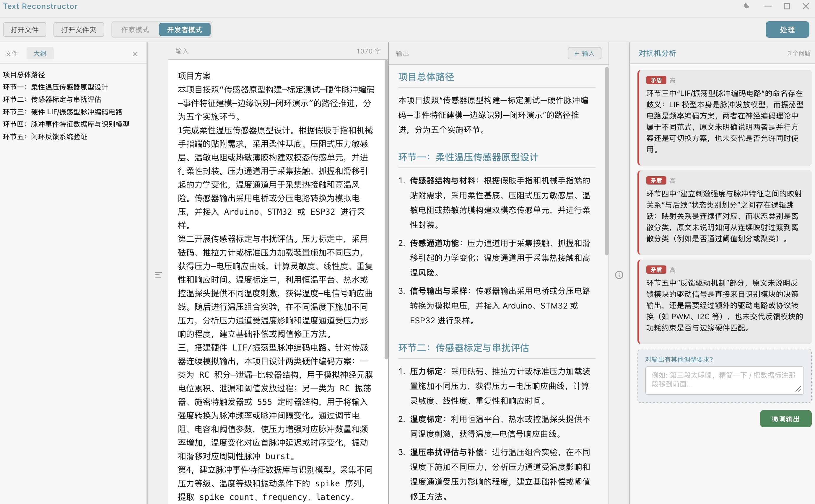Select first 矛盾 card about 环节三 LIF
Viewport: 815px width, 504px height.
(x=725, y=118)
